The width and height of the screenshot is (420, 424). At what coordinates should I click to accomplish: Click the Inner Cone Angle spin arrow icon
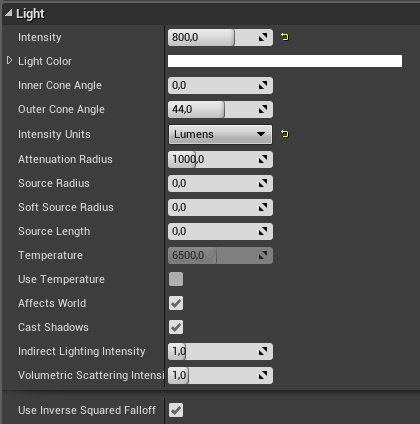(263, 85)
